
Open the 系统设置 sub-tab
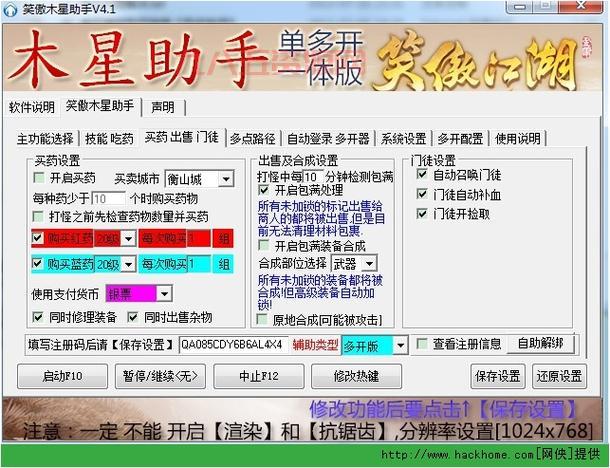coord(403,138)
